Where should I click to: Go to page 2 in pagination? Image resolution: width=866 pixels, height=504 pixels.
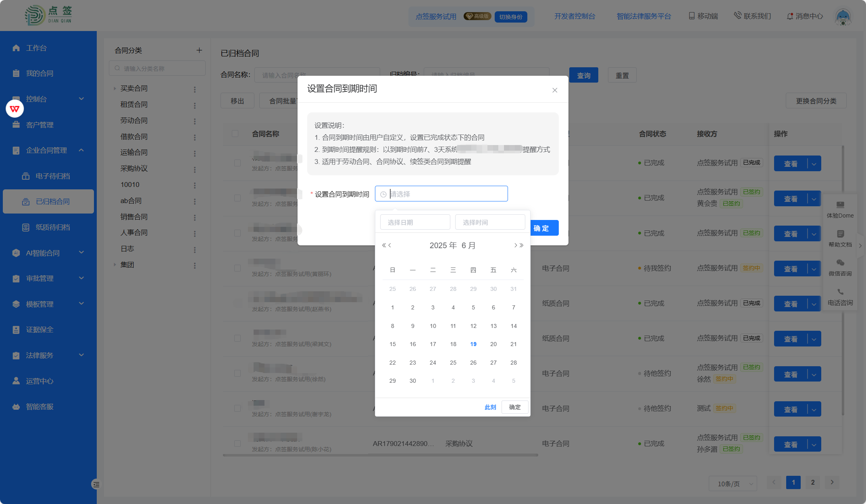[813, 482]
